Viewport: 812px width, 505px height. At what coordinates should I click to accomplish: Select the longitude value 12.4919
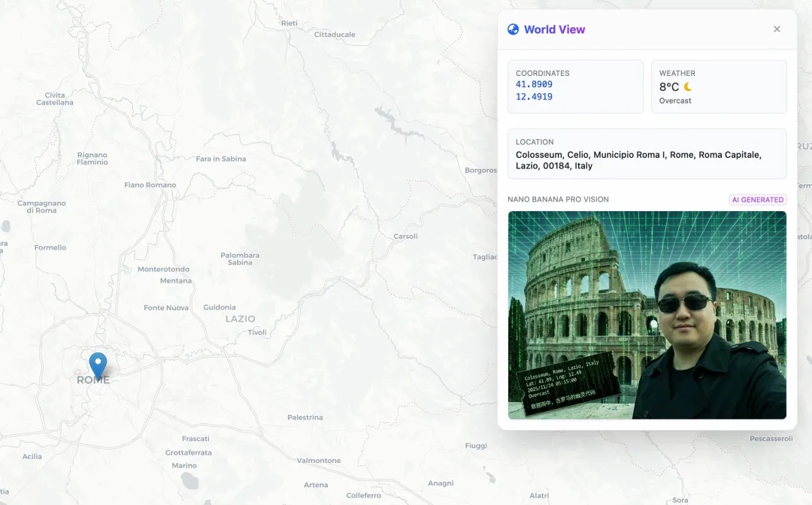[x=534, y=97]
